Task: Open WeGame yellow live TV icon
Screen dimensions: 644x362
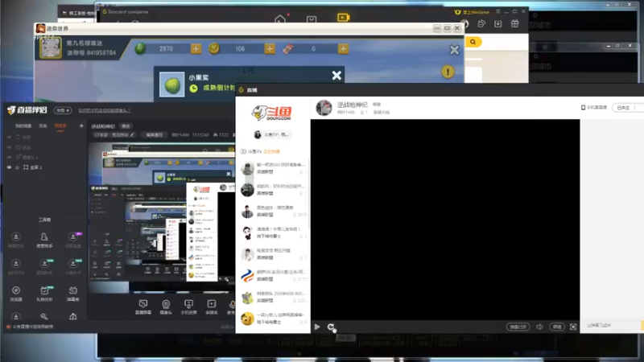Action: tap(343, 18)
